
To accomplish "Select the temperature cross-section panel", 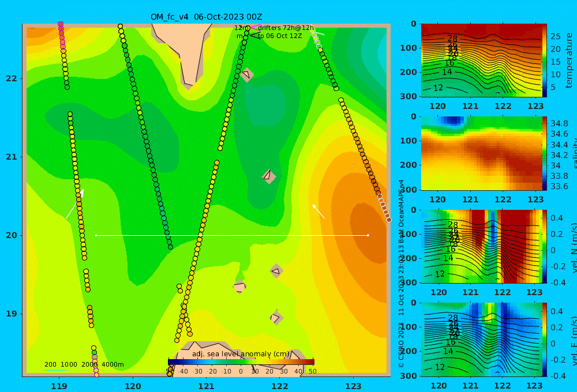I will 481,61.
